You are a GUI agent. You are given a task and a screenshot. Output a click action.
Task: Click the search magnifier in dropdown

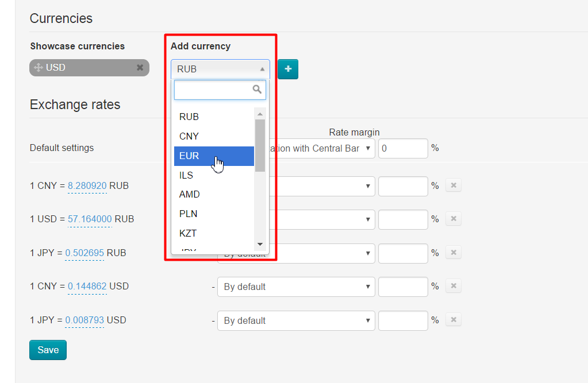pyautogui.click(x=257, y=89)
